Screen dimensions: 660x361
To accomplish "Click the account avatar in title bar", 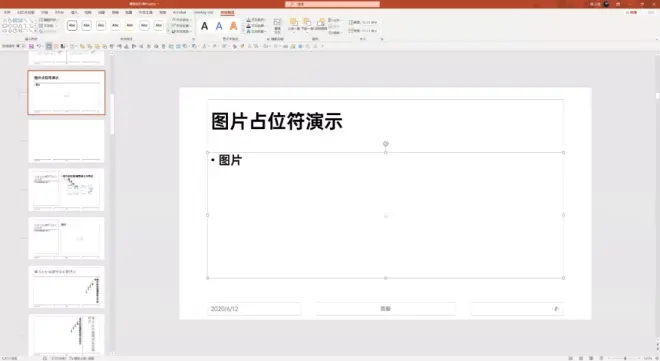I will tap(607, 4).
